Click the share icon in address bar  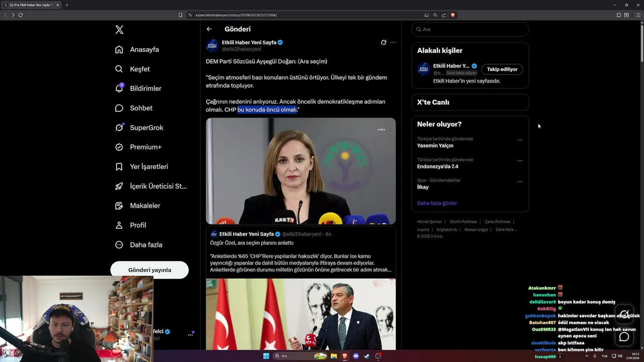click(444, 15)
